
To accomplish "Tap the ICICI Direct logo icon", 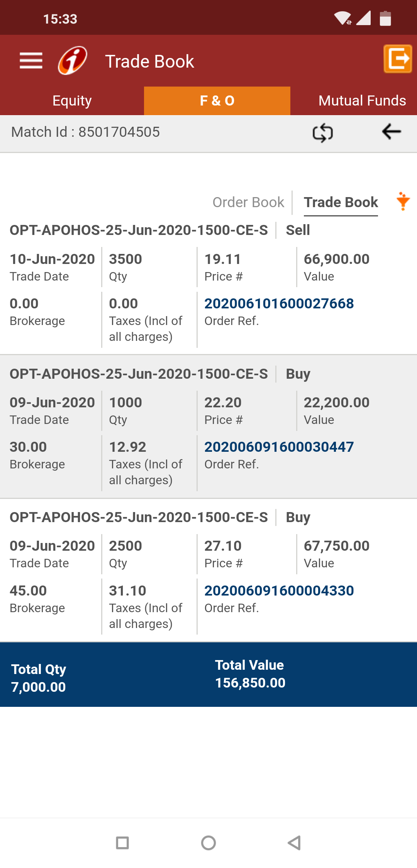I will [x=73, y=61].
